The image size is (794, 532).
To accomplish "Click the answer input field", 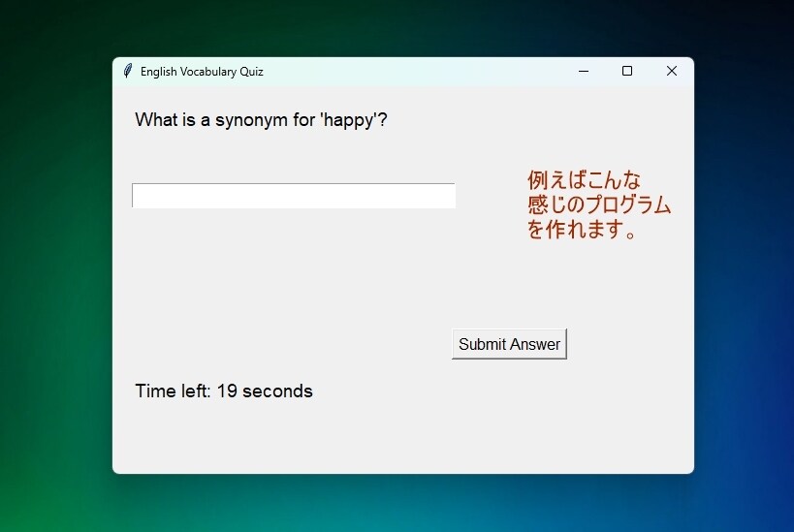I will [x=294, y=196].
